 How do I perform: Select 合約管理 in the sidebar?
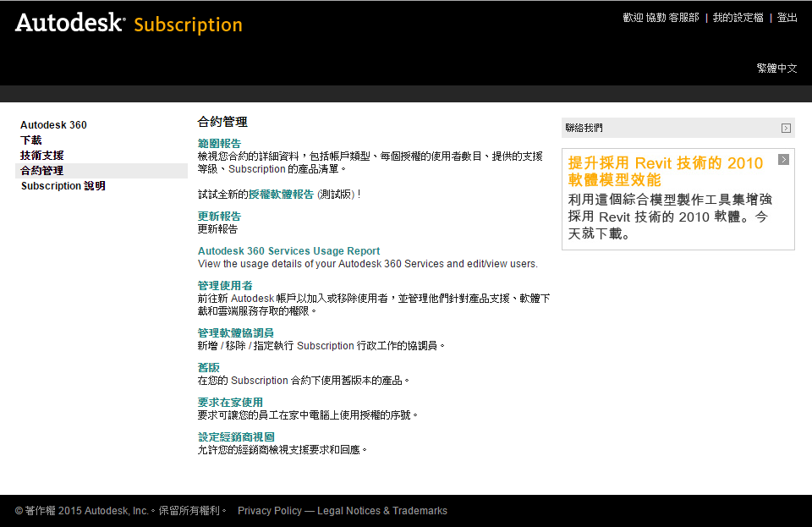point(101,171)
